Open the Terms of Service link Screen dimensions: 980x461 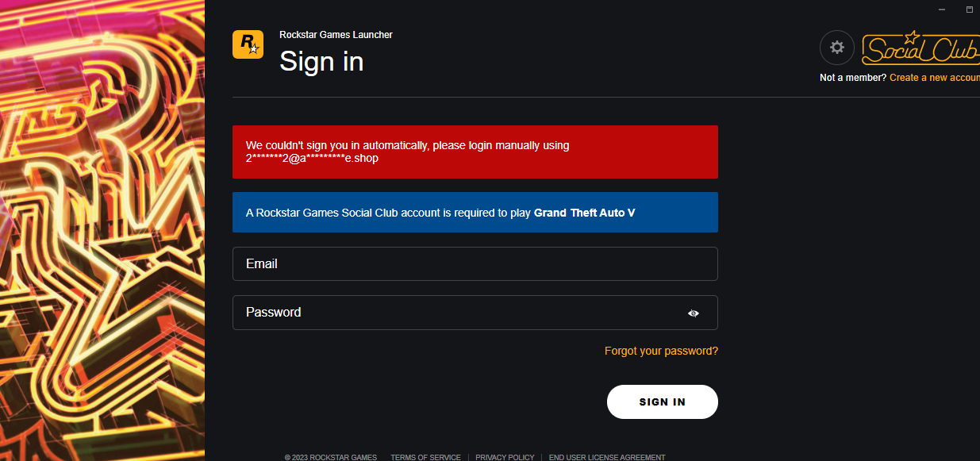pos(425,457)
